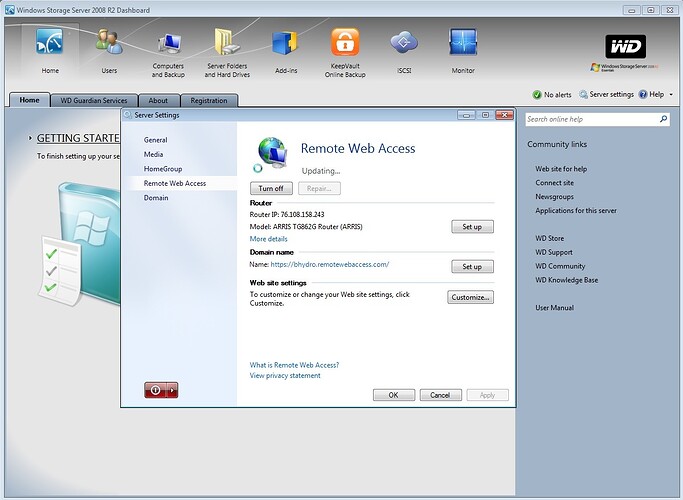Select Domain in Server Settings
The image size is (683, 500).
click(156, 198)
